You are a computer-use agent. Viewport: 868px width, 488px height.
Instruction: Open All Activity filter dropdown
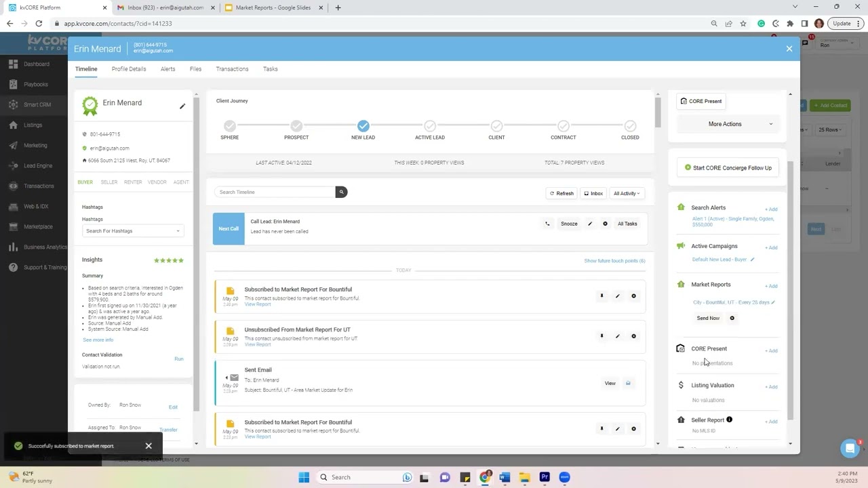coord(627,193)
